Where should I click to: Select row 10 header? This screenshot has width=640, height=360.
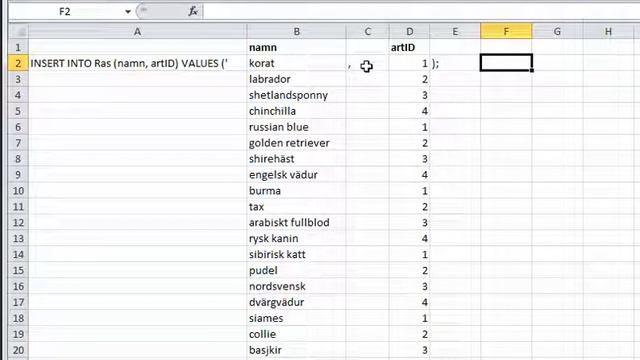point(18,191)
